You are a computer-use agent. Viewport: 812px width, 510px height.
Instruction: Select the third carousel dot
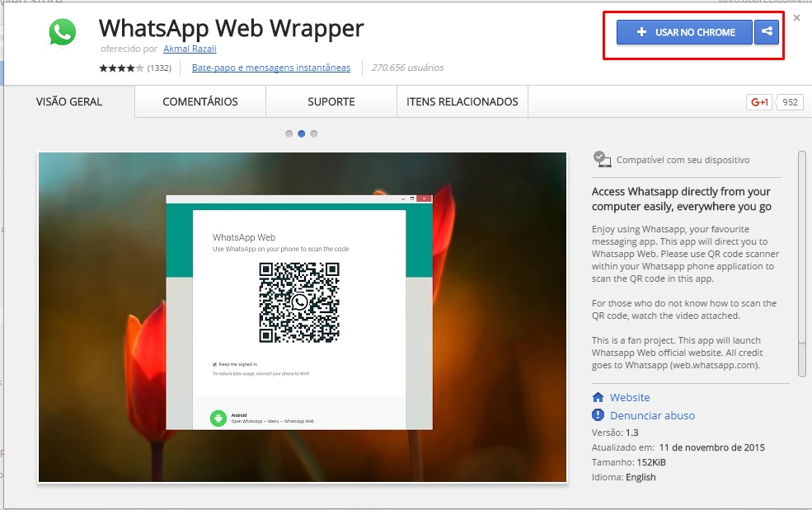click(x=315, y=133)
